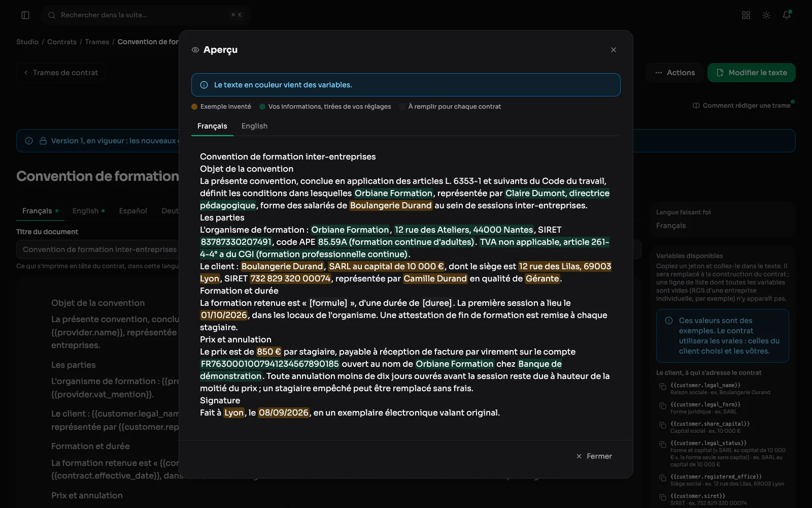Copy the customer.registered_office variable token

663,478
